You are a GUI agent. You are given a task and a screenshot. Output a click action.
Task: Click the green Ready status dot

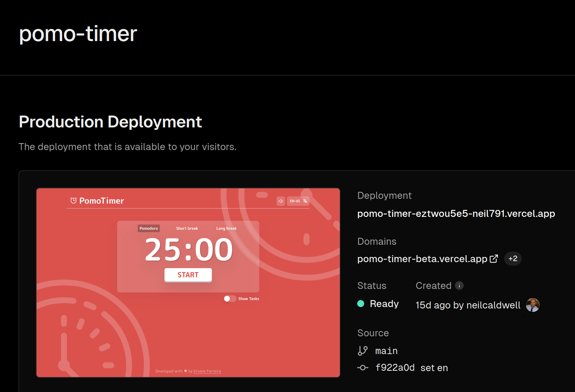(361, 304)
